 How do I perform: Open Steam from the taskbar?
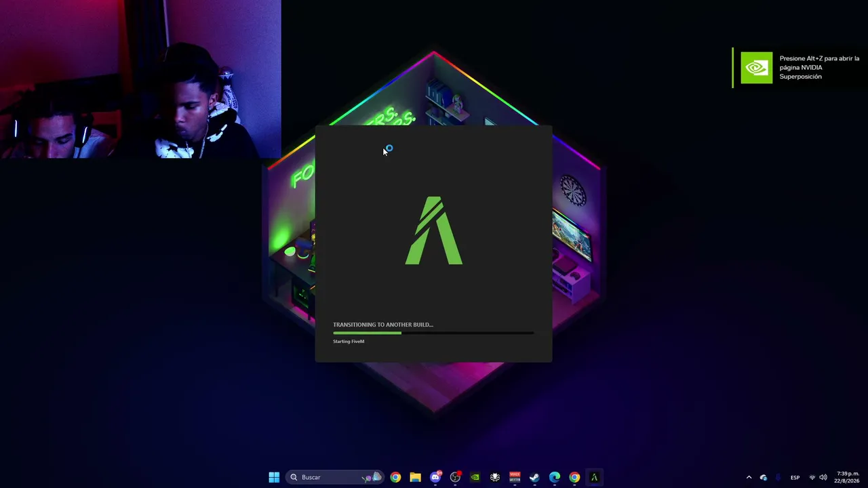pyautogui.click(x=534, y=477)
